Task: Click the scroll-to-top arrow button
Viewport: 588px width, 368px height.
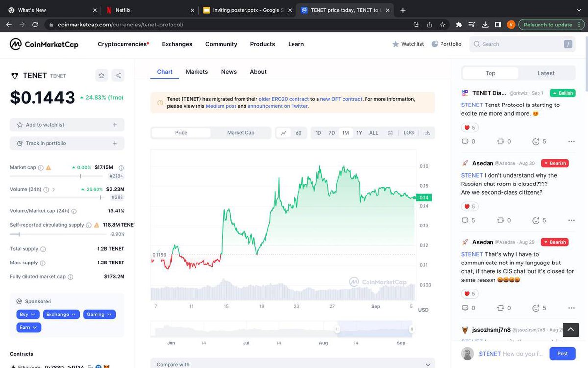Action: 571,330
